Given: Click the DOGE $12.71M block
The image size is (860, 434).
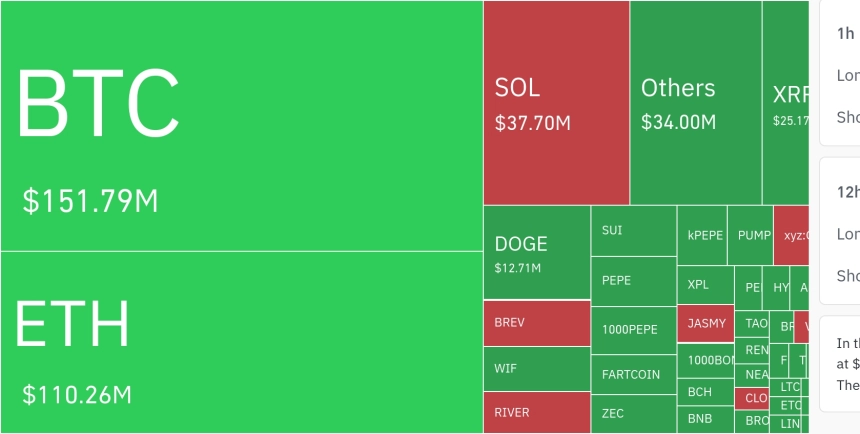Looking at the screenshot, I should click(x=536, y=252).
